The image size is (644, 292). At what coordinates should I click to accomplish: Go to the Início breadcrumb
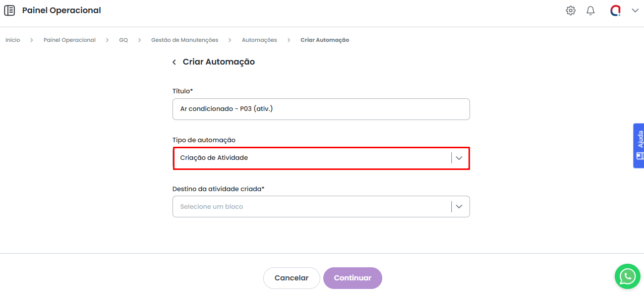(x=13, y=40)
